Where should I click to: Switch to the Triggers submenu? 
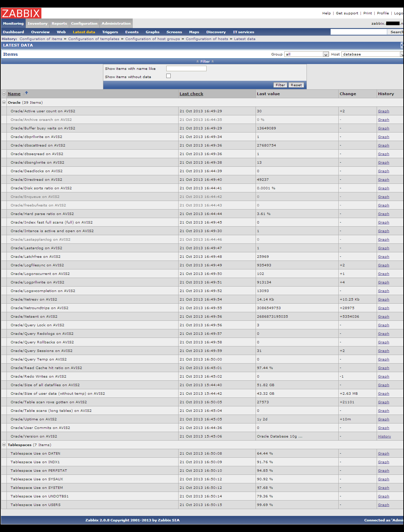point(110,32)
